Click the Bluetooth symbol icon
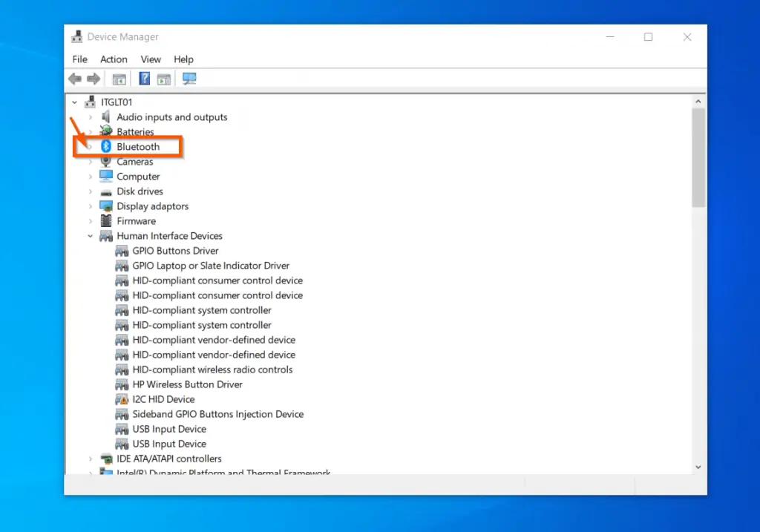This screenshot has width=760, height=532. (105, 146)
